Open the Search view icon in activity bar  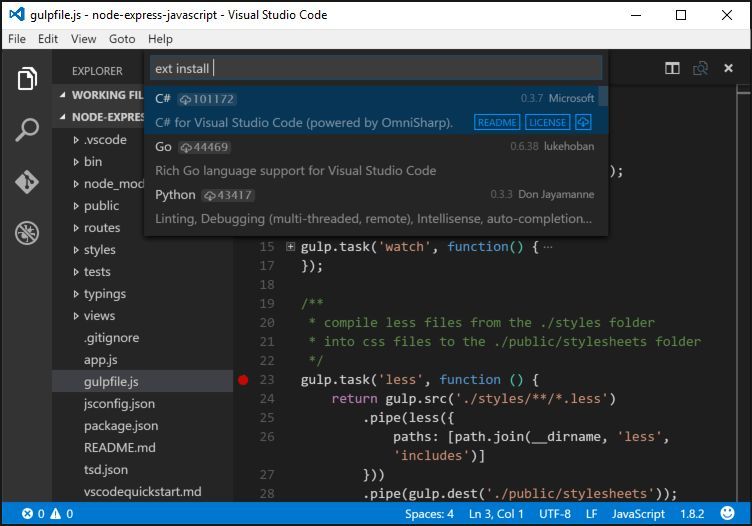pos(27,129)
